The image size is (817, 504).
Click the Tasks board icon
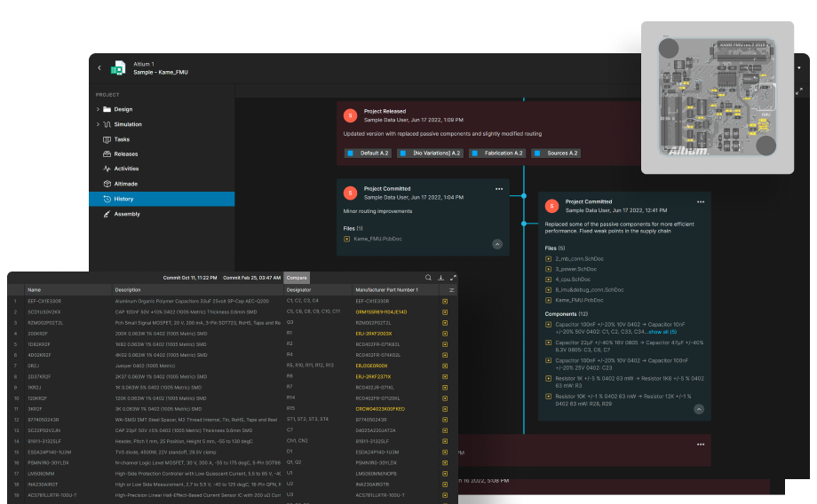pos(107,139)
